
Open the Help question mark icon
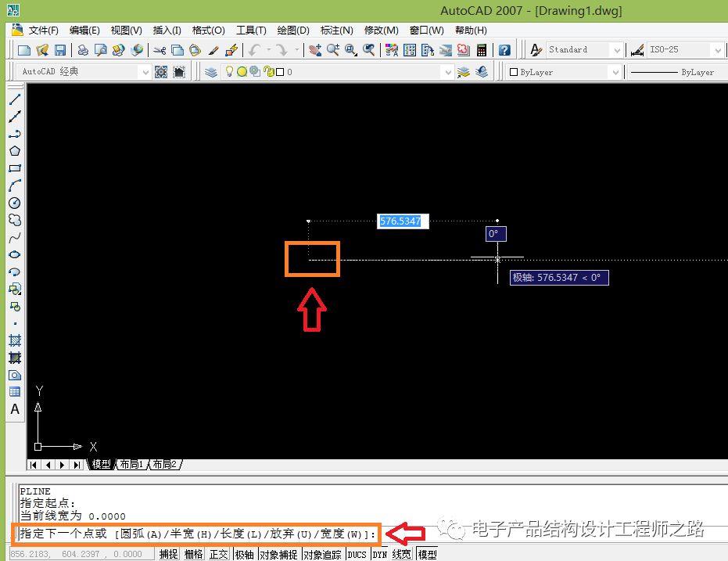coord(504,50)
